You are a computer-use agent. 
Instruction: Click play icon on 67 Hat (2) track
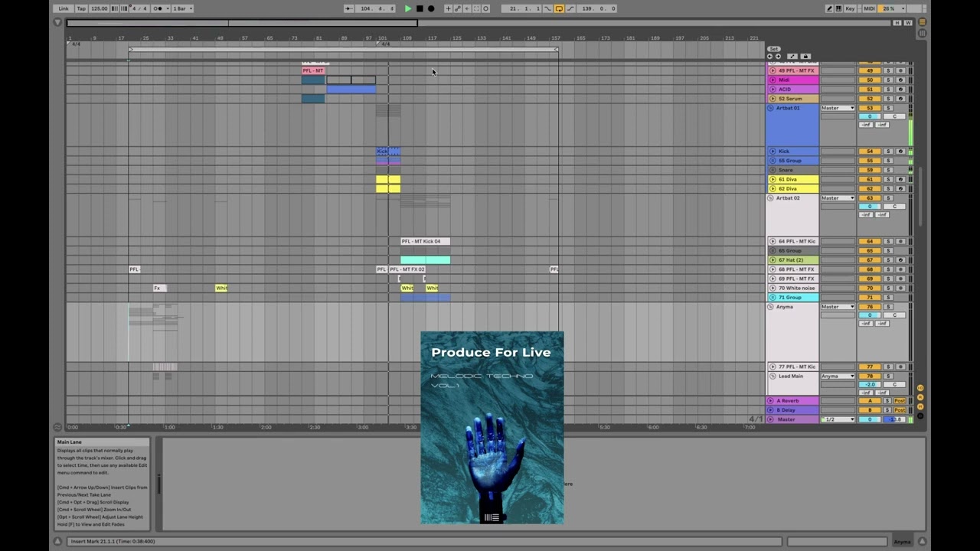[x=773, y=260]
